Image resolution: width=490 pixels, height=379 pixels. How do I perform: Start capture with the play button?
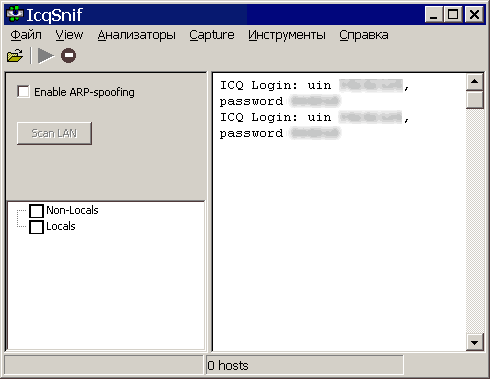(46, 56)
